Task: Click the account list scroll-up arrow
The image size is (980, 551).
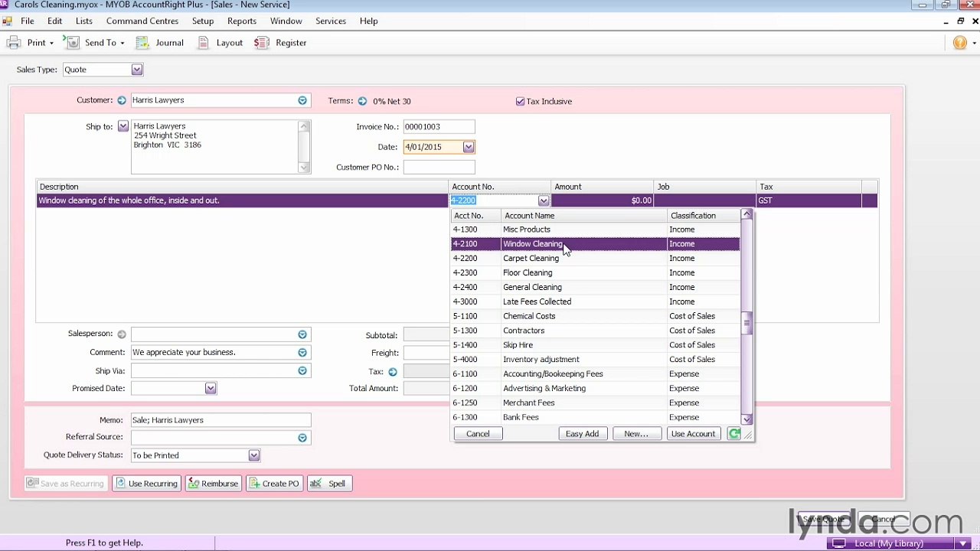Action: [747, 215]
